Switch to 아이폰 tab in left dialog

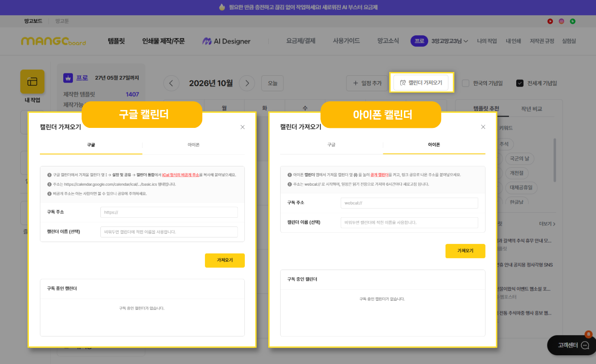pos(193,145)
